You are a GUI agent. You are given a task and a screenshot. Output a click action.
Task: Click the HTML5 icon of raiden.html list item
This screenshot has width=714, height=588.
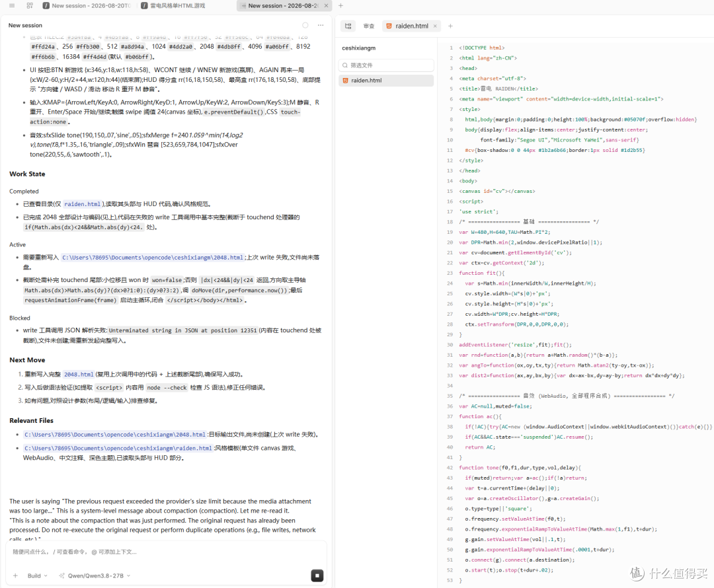pyautogui.click(x=345, y=81)
